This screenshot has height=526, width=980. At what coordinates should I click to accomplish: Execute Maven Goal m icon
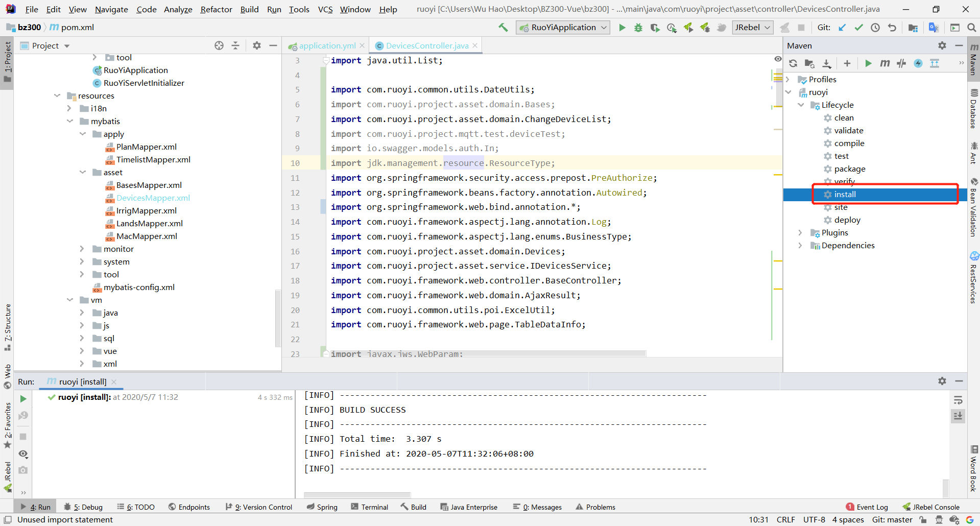(885, 63)
